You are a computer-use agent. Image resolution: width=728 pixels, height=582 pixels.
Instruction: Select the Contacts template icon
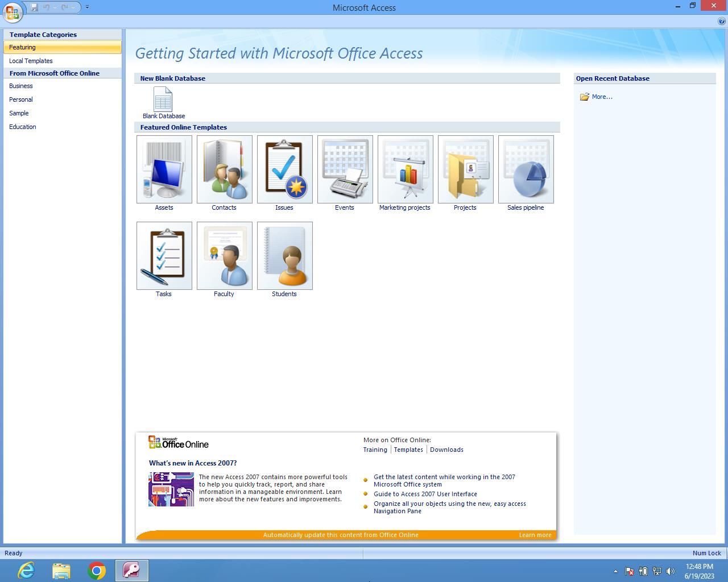(225, 169)
